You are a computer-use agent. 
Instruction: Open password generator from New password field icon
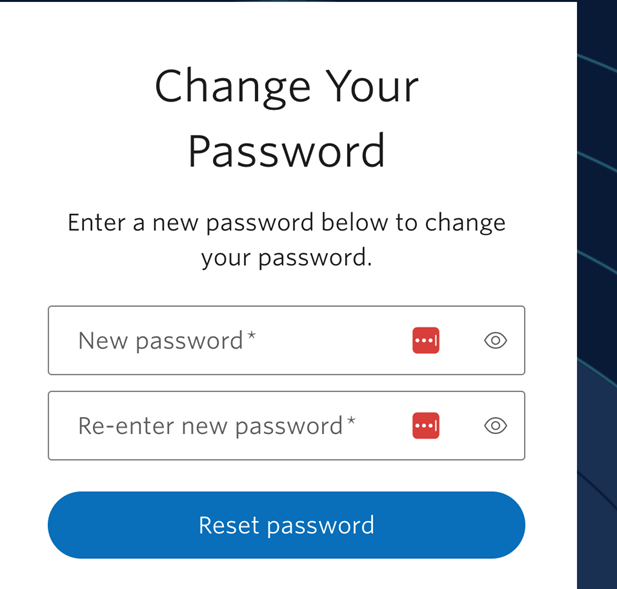426,340
